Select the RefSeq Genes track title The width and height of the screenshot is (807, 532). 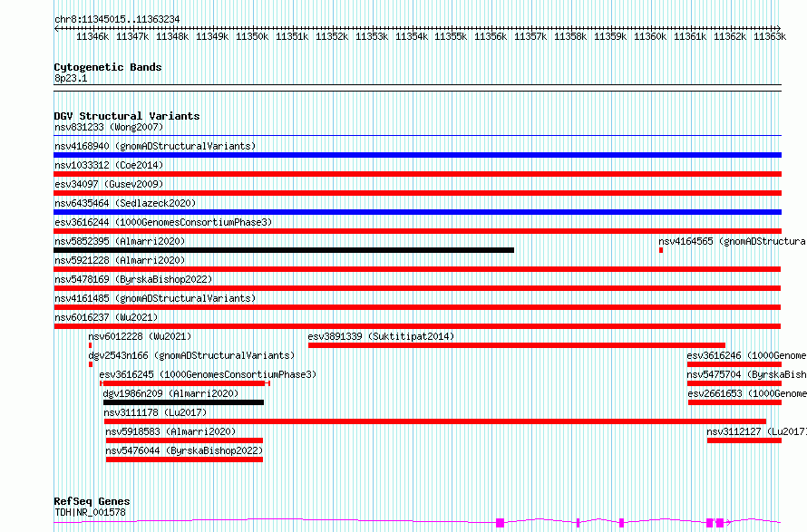pos(92,501)
